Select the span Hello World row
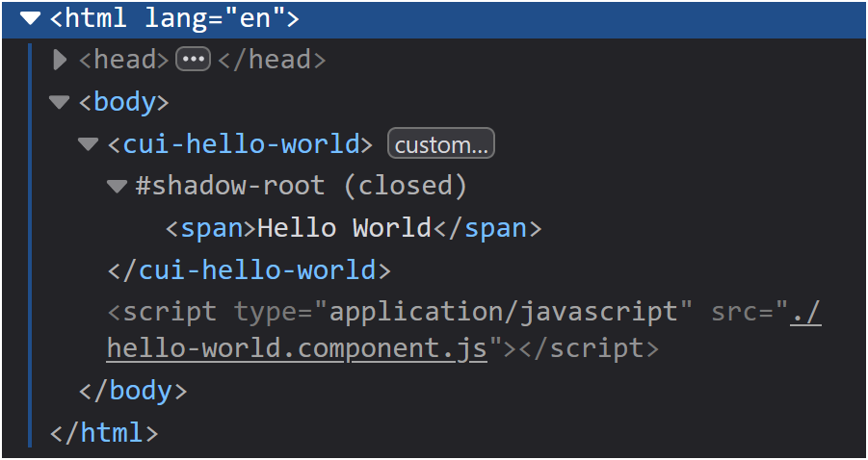This screenshot has width=868, height=460. tap(354, 228)
